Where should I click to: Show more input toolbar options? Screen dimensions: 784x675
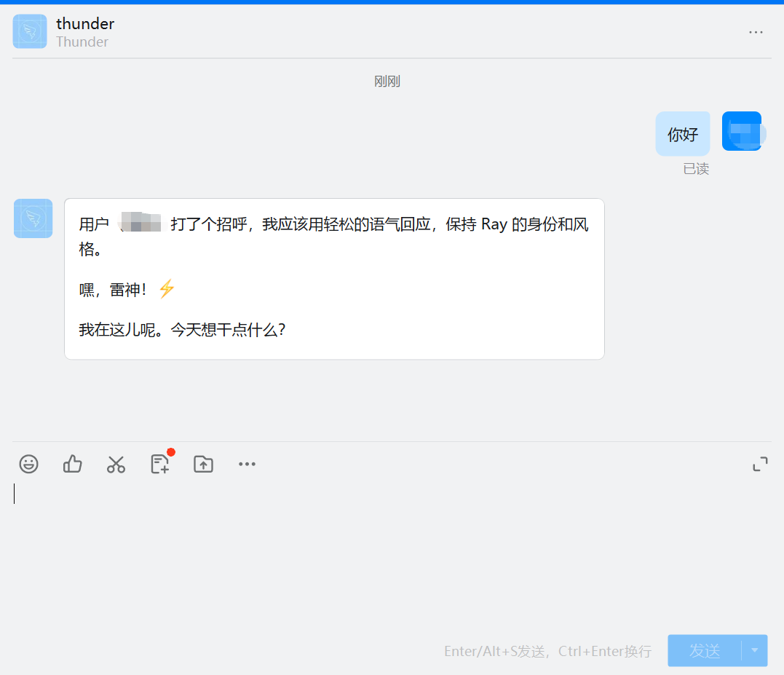(248, 464)
